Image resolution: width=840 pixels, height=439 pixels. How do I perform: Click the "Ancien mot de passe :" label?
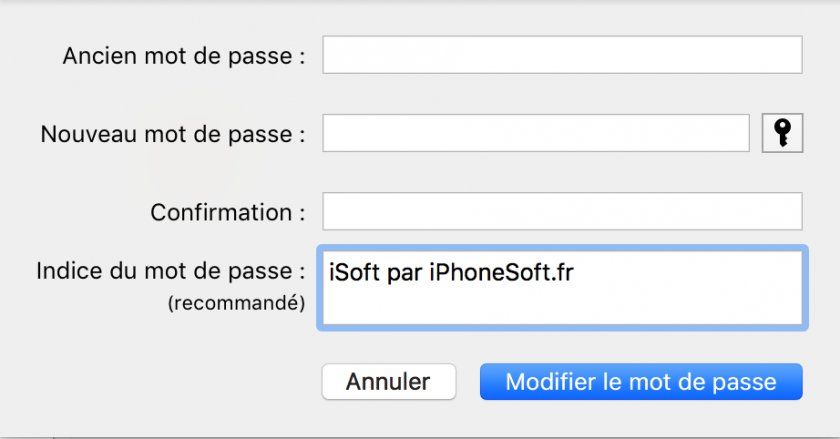[x=184, y=56]
